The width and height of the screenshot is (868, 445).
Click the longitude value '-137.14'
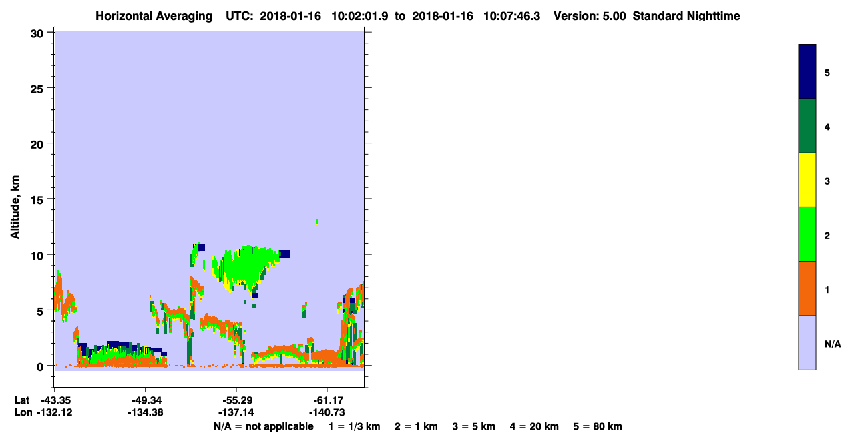pos(236,412)
